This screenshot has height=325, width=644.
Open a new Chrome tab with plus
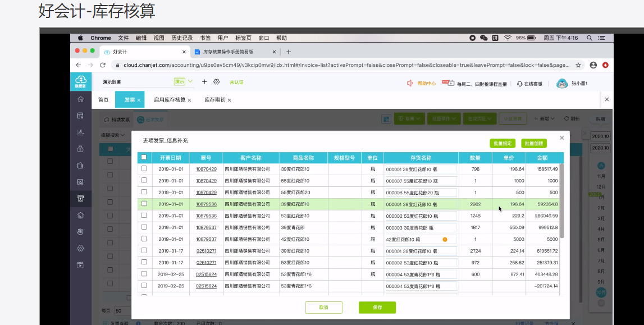(289, 52)
